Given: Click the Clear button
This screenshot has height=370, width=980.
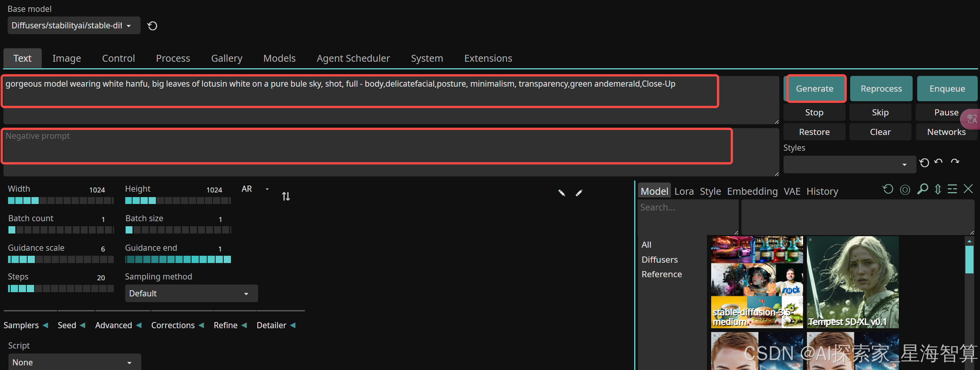Looking at the screenshot, I should (880, 132).
